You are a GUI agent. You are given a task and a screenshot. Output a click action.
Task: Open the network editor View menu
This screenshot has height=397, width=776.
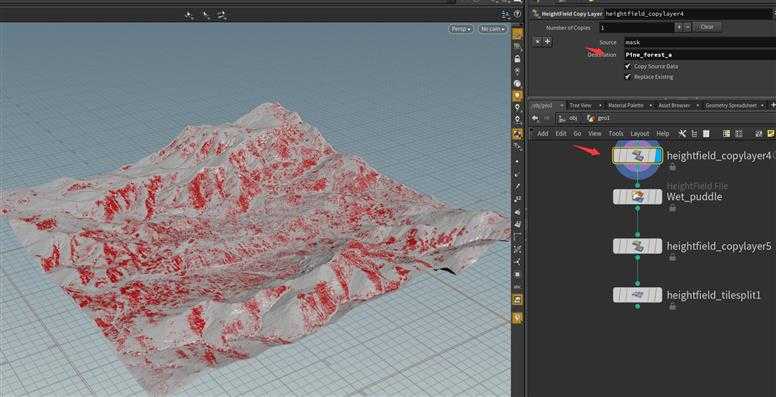tap(594, 134)
